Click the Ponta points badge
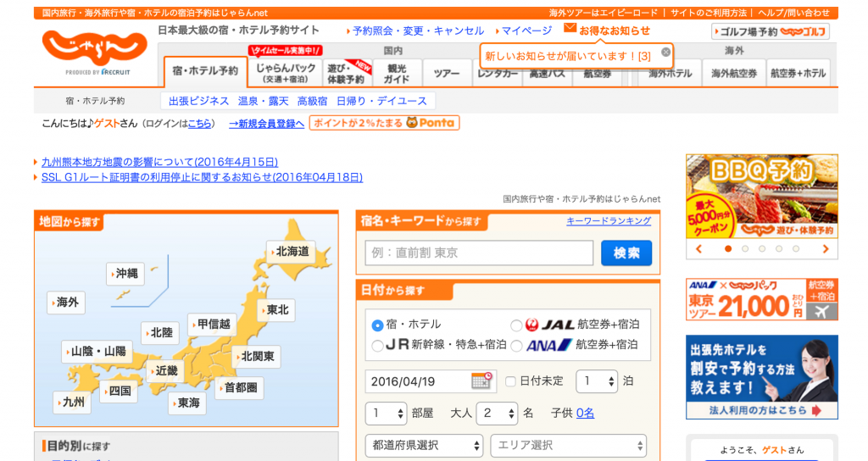Viewport: 868px width, 461px height. (384, 123)
